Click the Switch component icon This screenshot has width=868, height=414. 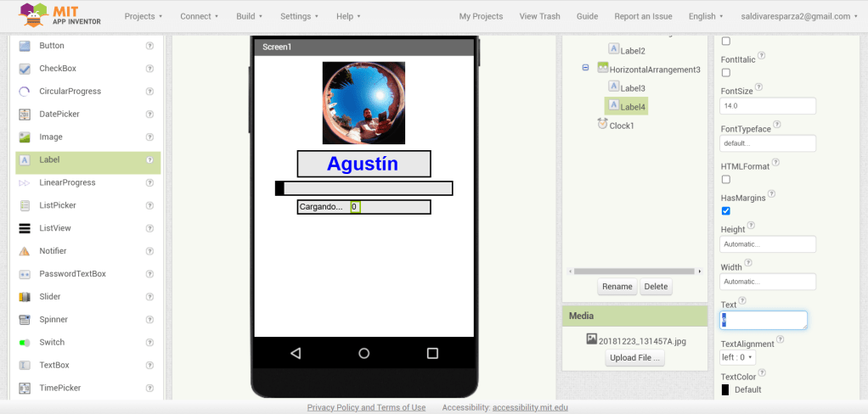coord(25,343)
